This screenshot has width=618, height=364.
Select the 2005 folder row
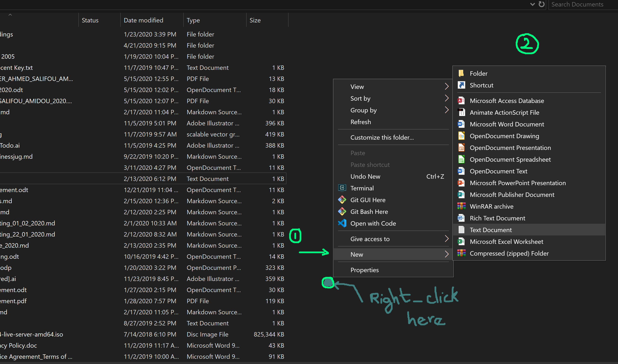(143, 56)
